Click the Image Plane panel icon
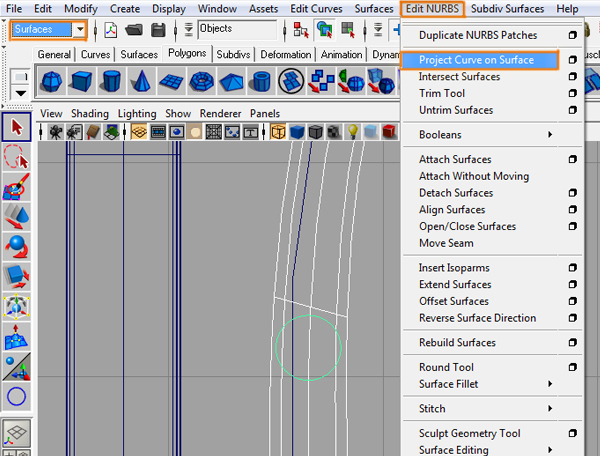Screen dimensions: 600x456 point(111,132)
